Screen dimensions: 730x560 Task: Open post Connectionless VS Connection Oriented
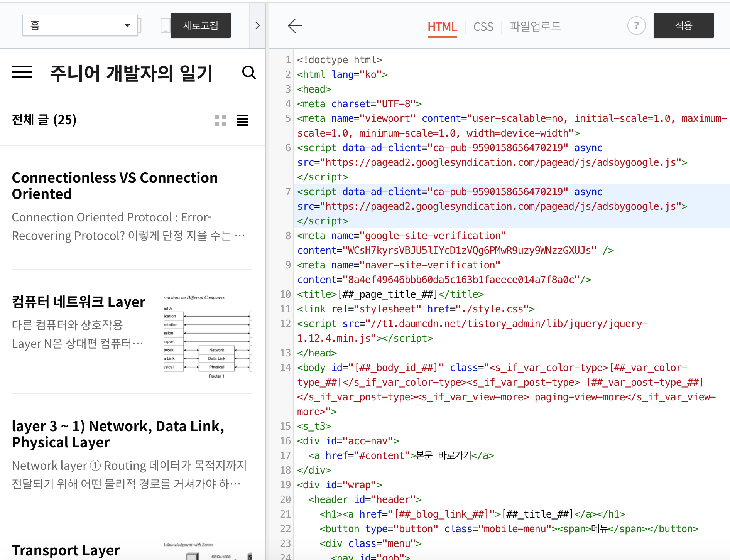pyautogui.click(x=115, y=186)
